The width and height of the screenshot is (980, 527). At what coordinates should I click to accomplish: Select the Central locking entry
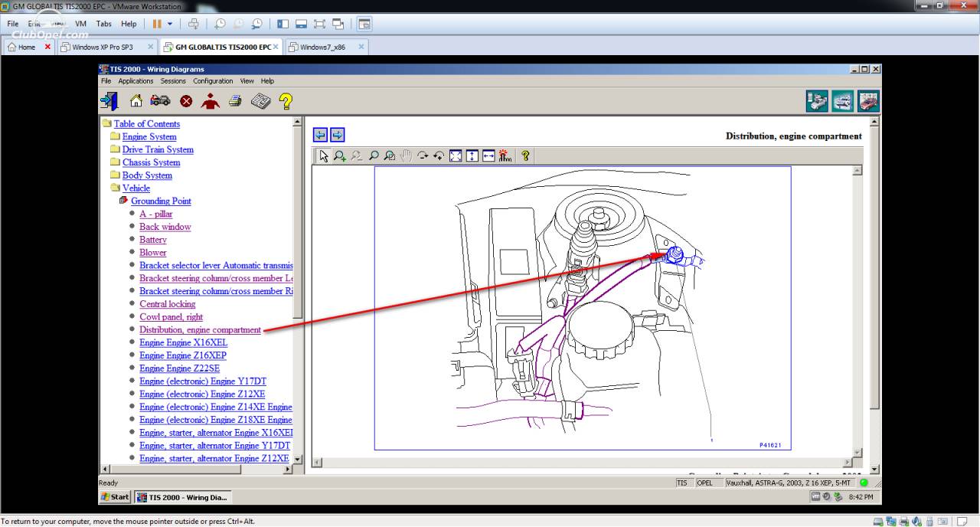click(x=168, y=304)
